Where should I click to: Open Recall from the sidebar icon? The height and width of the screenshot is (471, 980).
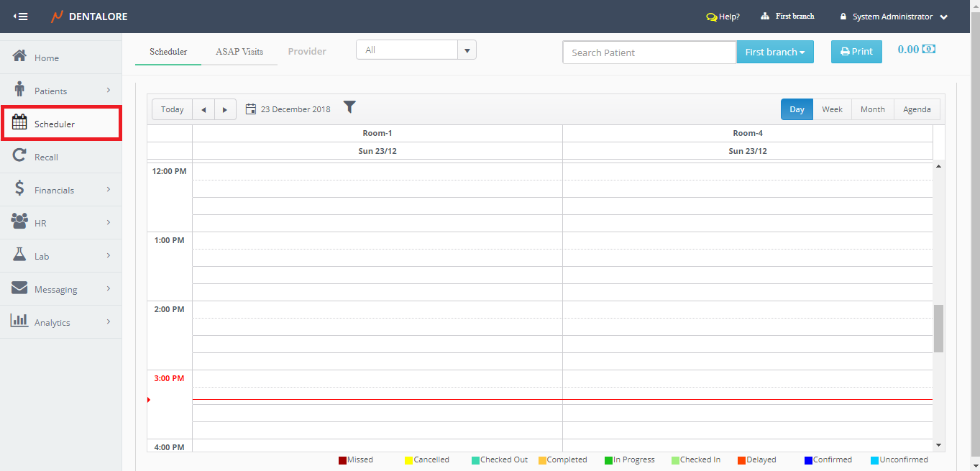(20, 156)
